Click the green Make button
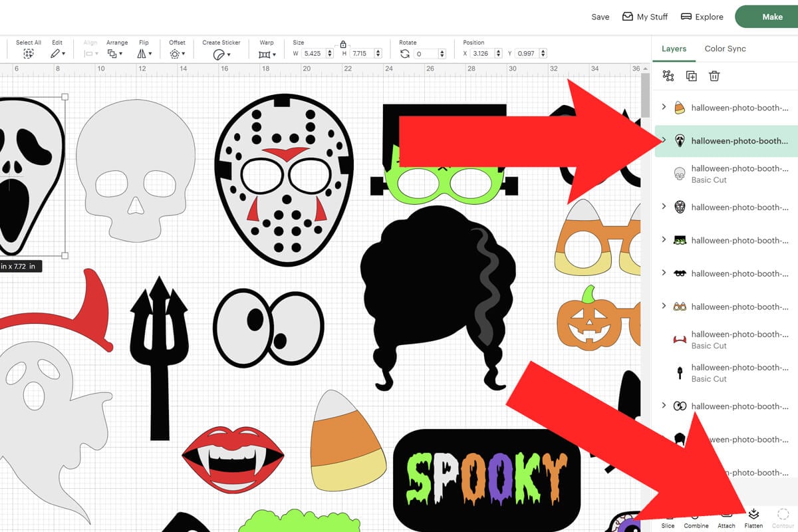The height and width of the screenshot is (532, 798). (771, 17)
